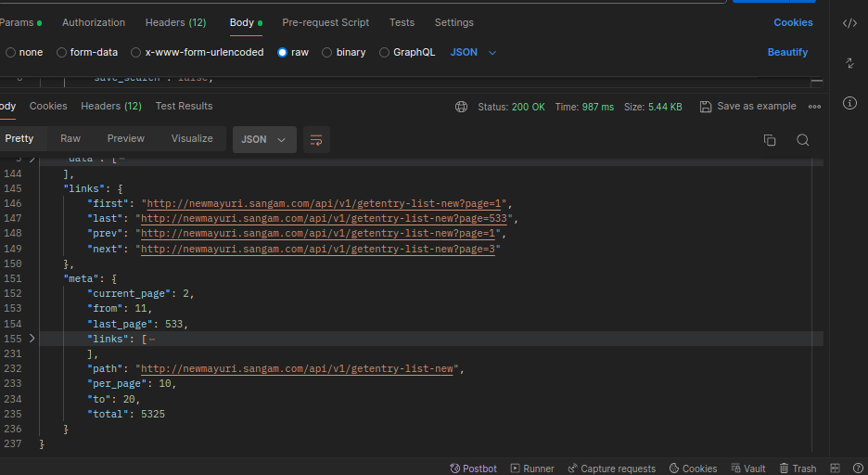Click the "current_page": 2 line

tap(141, 294)
